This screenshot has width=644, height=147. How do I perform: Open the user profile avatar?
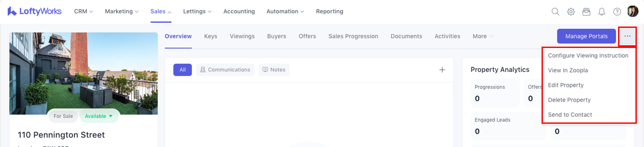pyautogui.click(x=633, y=11)
